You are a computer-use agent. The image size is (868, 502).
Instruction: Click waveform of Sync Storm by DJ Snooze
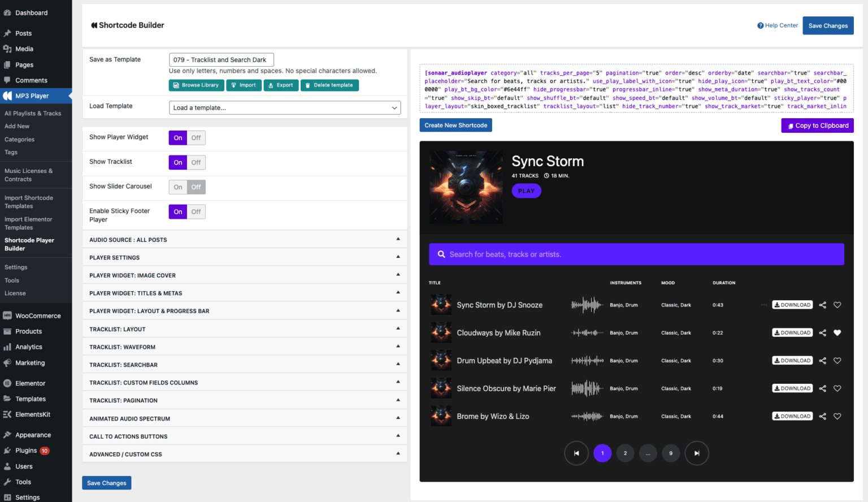tap(587, 305)
